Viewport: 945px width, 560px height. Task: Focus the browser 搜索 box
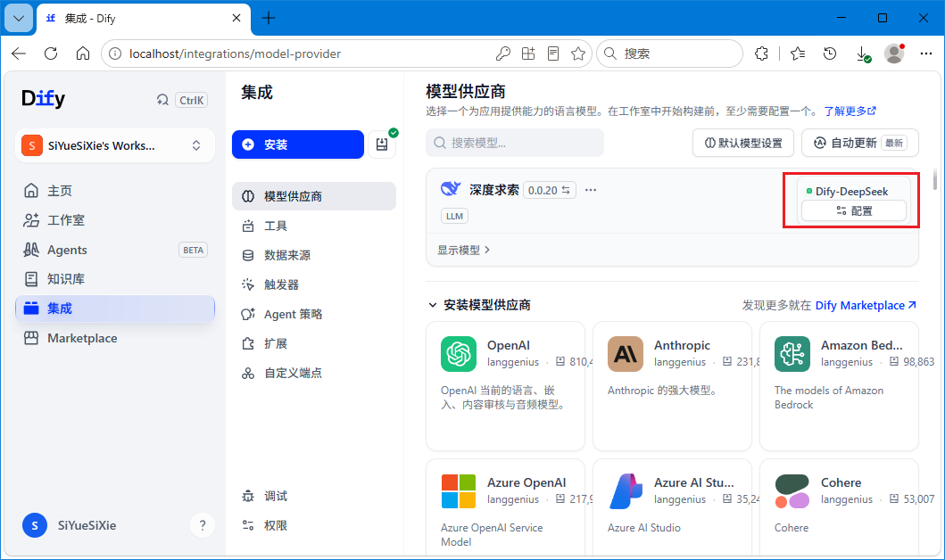coord(669,54)
